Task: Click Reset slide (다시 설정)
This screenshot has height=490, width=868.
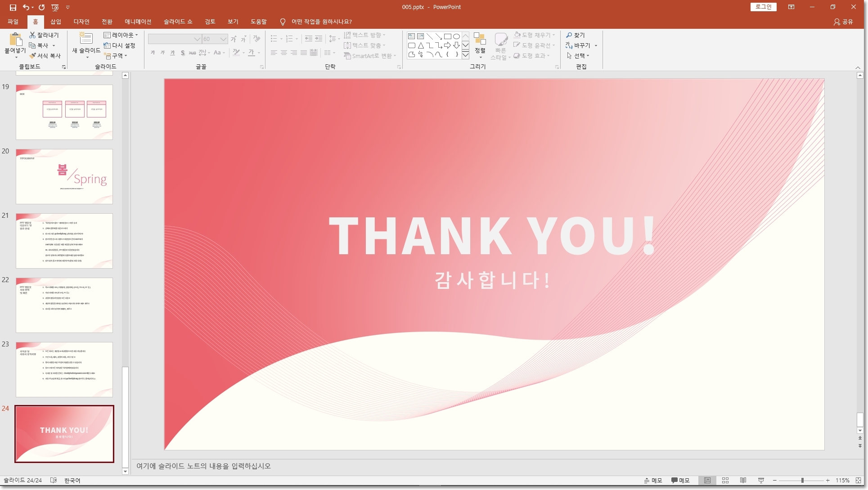Action: click(x=119, y=45)
